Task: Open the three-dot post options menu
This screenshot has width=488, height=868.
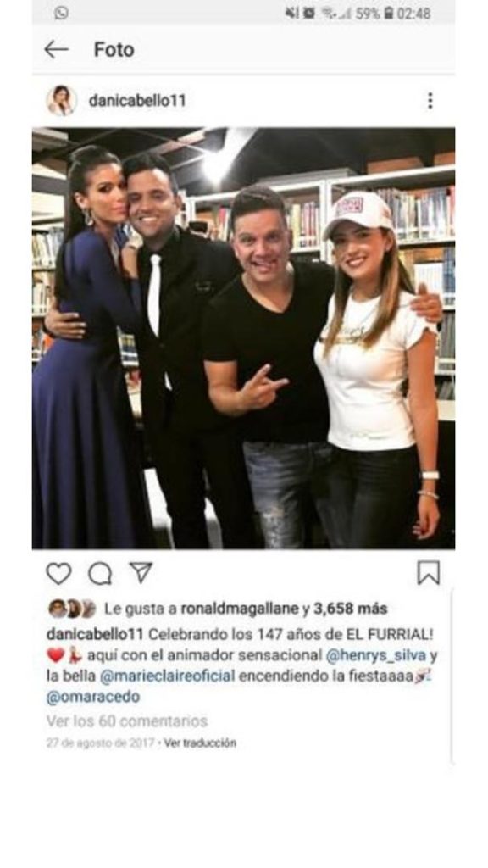Action: point(430,101)
